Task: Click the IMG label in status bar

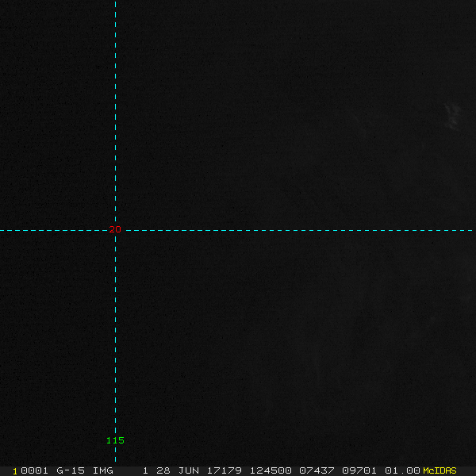Action: [103, 470]
